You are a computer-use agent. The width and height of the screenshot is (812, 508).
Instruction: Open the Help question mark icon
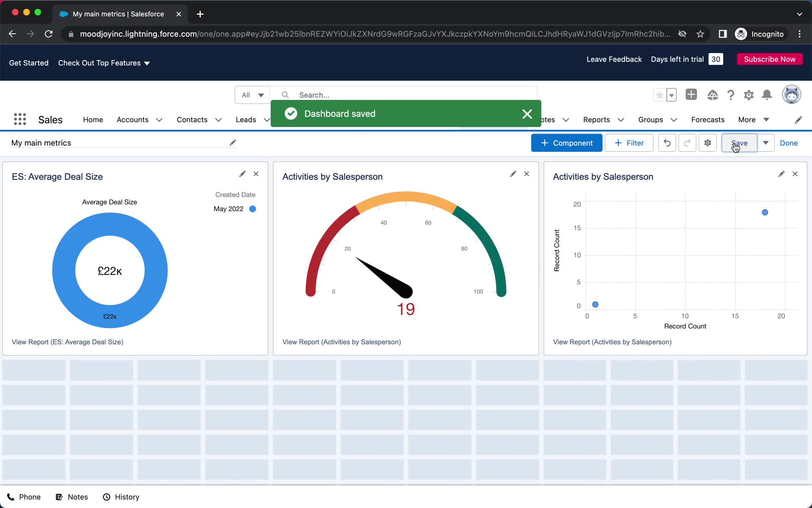tap(730, 95)
